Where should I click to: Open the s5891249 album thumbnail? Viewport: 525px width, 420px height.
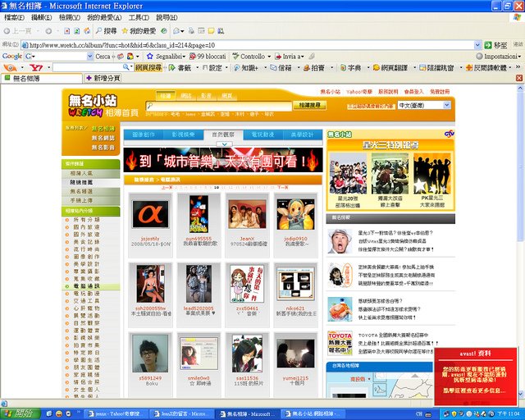coord(149,354)
